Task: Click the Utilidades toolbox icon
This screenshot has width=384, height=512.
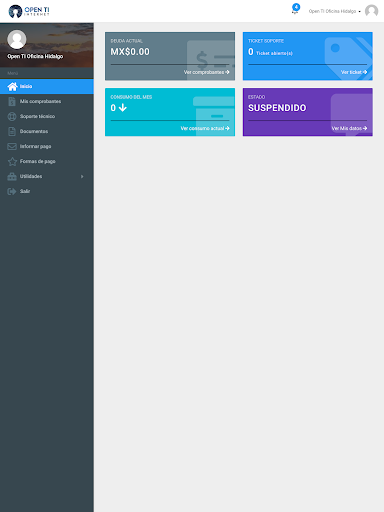Action: 12,176
